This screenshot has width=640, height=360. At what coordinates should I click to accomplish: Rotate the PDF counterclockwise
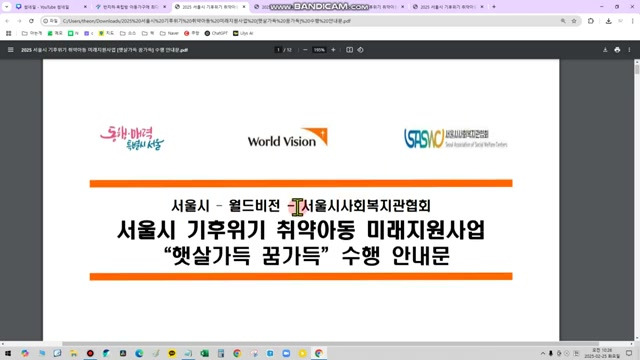360,50
